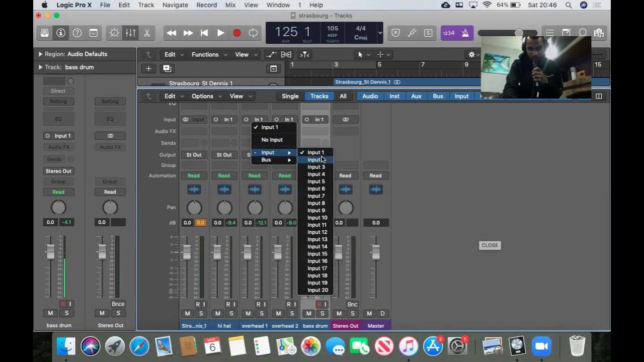
Task: Open Mixer Options menu
Action: [206, 96]
